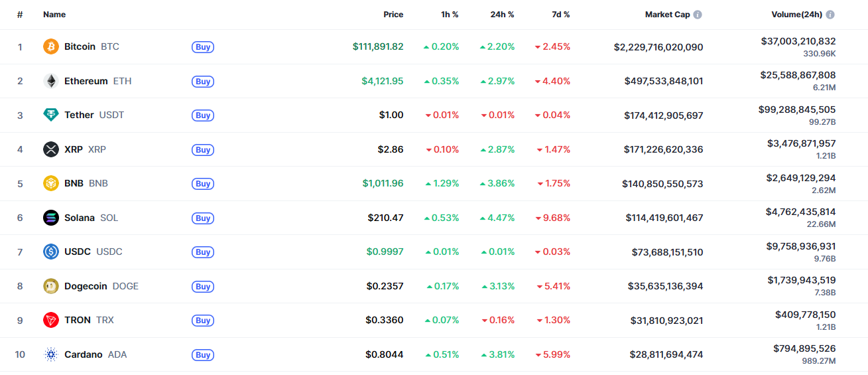Screen dimensions: 868x375
Task: Sort the table by Price column
Action: [393, 15]
